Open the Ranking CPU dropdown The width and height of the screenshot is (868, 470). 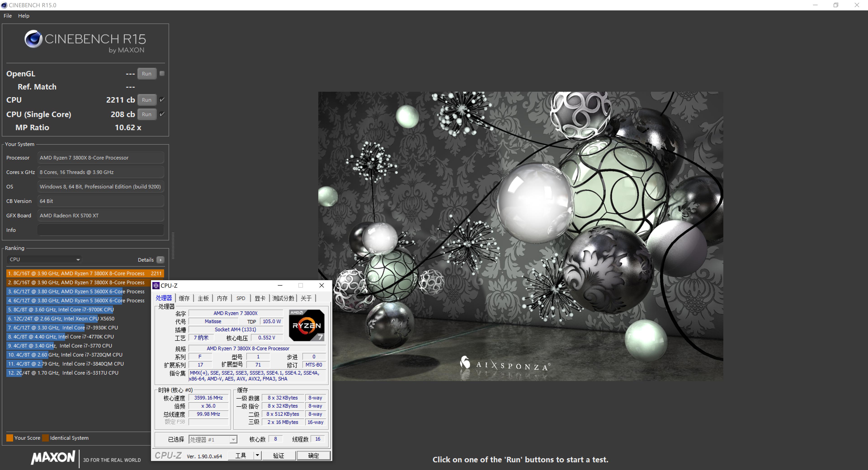pyautogui.click(x=44, y=259)
